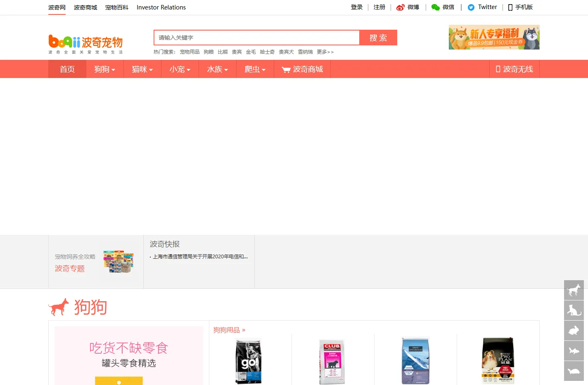Click hot search term 宠物用品
The width and height of the screenshot is (588, 385).
tap(190, 52)
